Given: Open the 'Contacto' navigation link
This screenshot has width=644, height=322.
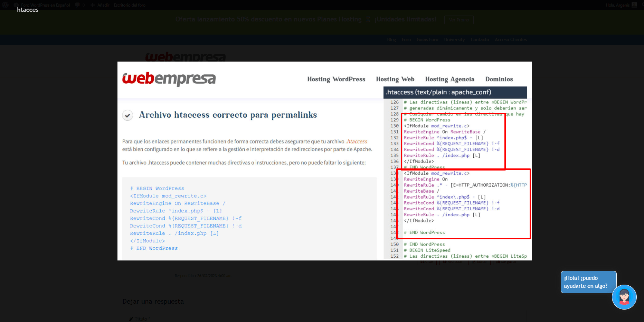Looking at the screenshot, I should [480, 39].
